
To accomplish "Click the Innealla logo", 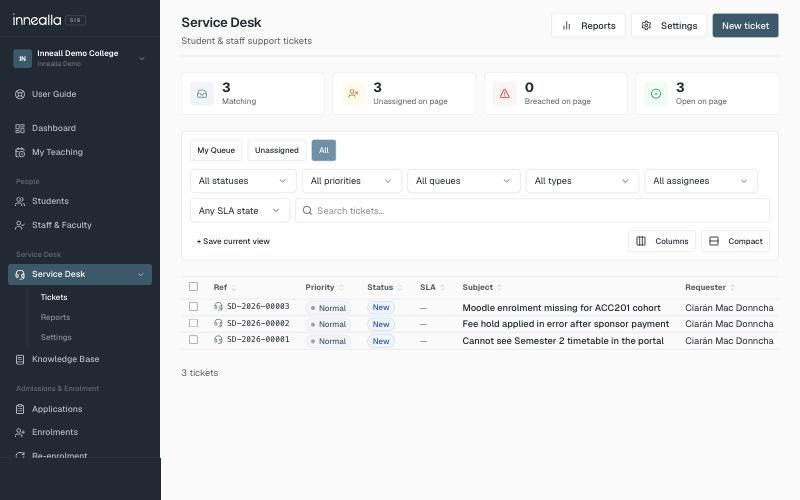I will 37,20.
